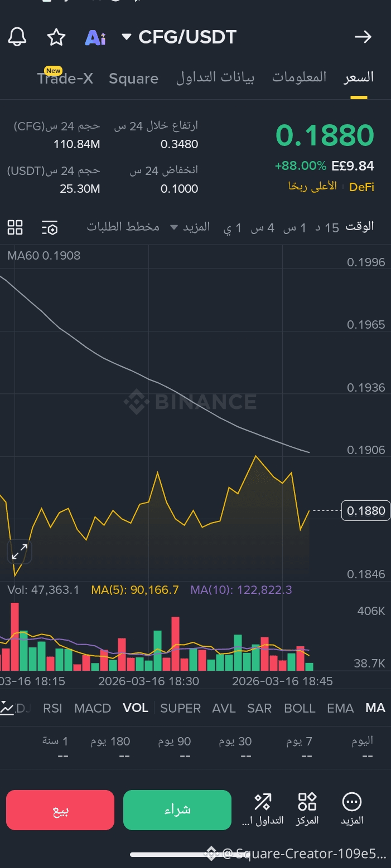Select MACD indicator
This screenshot has width=391, height=868.
pos(93,708)
